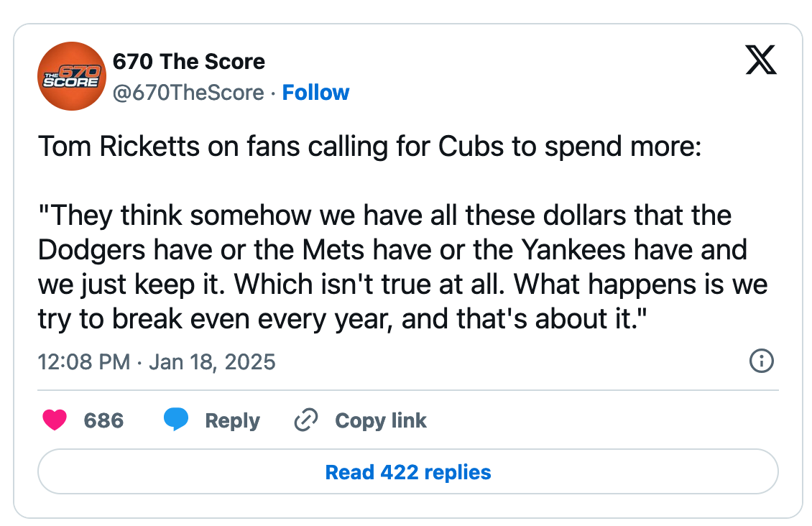Follow the 670 The Score account
812x526 pixels.
pyautogui.click(x=315, y=93)
